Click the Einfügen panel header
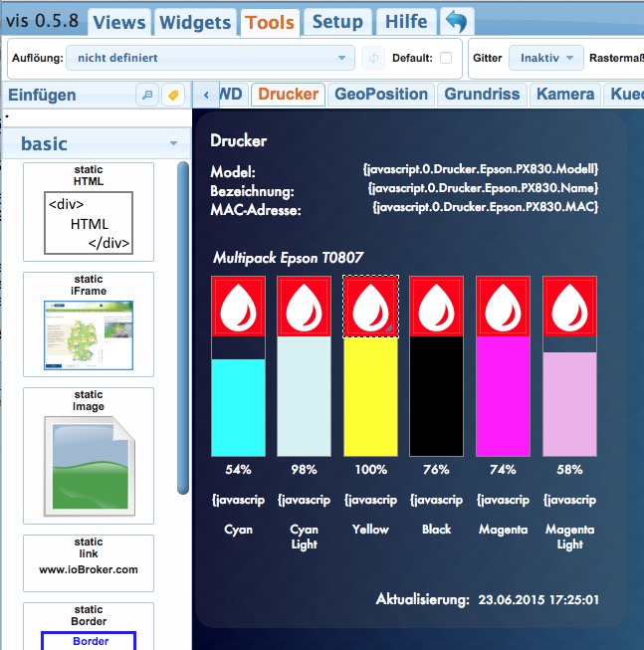 pos(42,95)
